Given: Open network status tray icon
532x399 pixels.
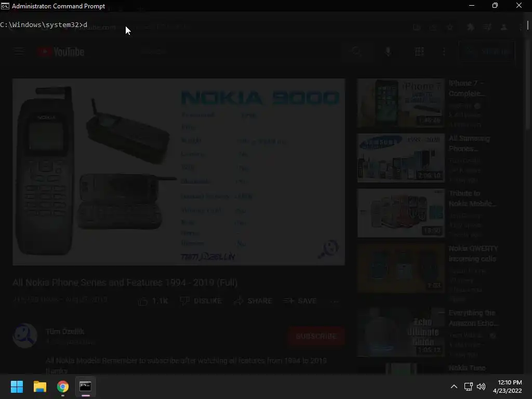Looking at the screenshot, I should tap(469, 387).
